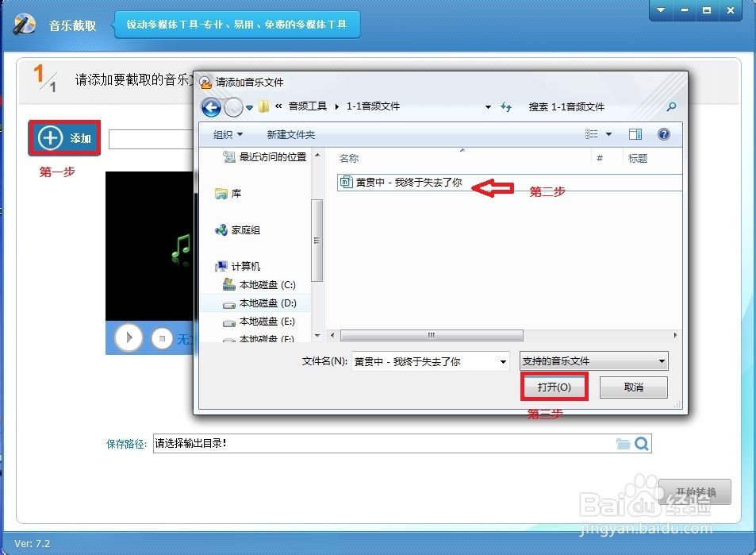Viewport: 756px width, 555px height.
Task: Select 家庭组 in the navigation pane
Action: tap(238, 230)
